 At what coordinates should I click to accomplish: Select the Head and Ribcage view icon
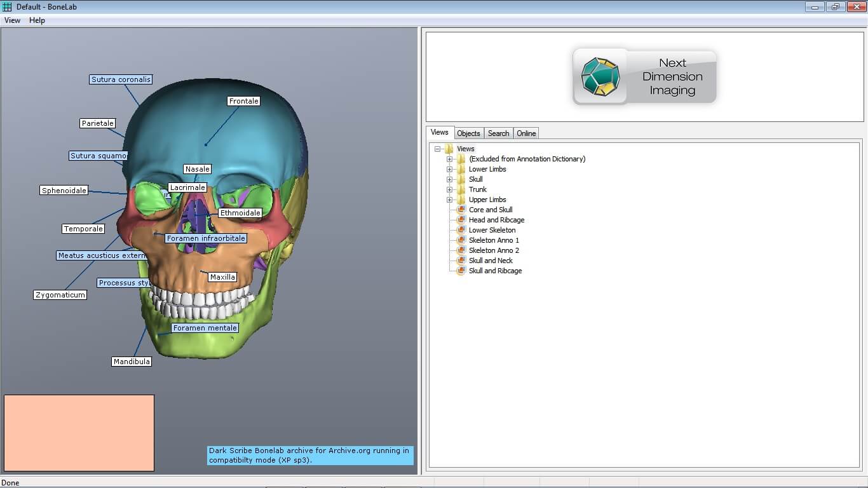point(461,220)
